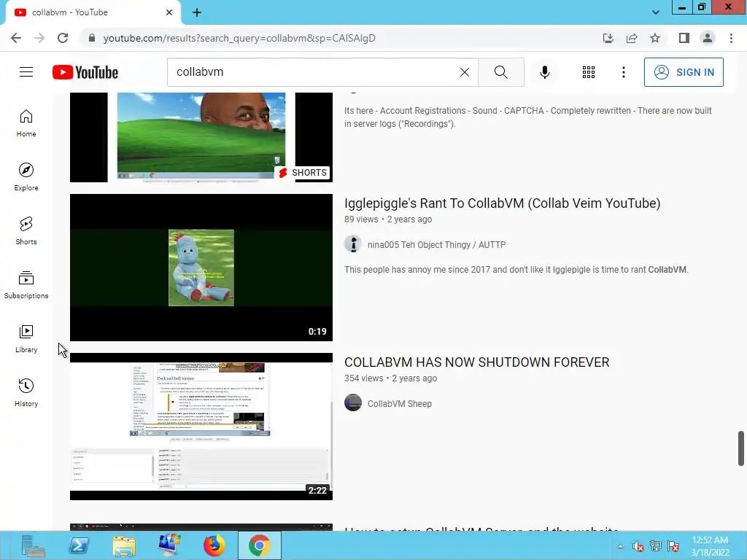Click Igglepiggle video description text
The height and width of the screenshot is (560, 747).
(x=516, y=270)
